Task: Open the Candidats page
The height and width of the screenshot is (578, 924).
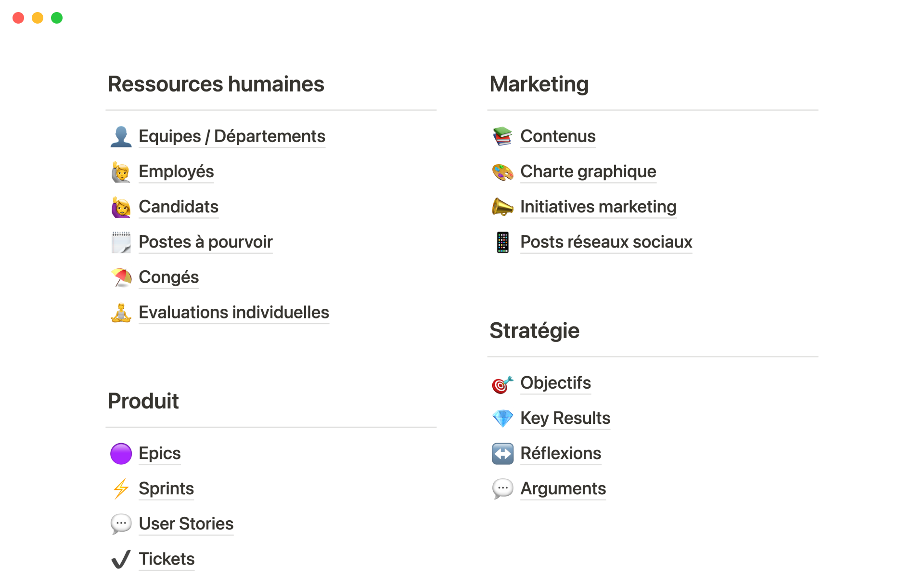Action: (x=179, y=207)
